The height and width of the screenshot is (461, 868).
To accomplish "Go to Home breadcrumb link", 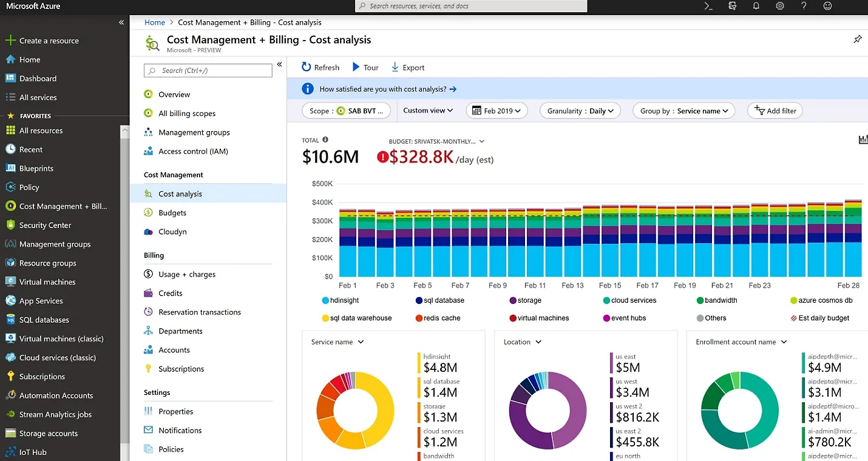I will [x=155, y=22].
